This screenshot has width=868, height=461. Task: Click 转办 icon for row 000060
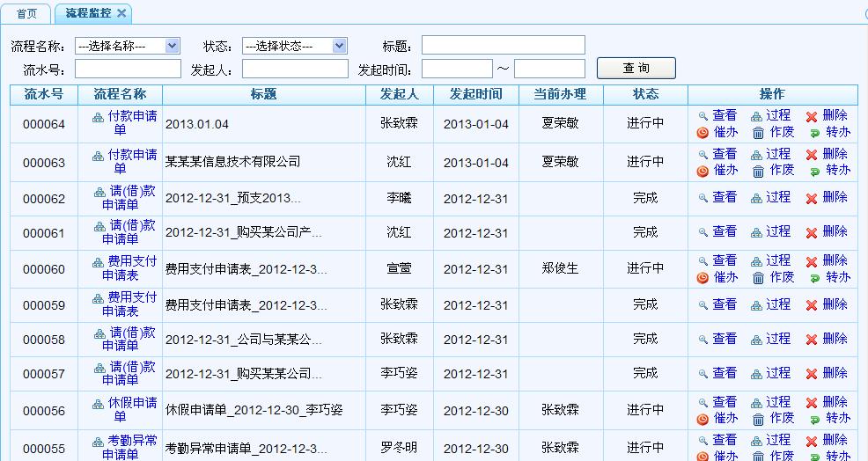click(814, 278)
